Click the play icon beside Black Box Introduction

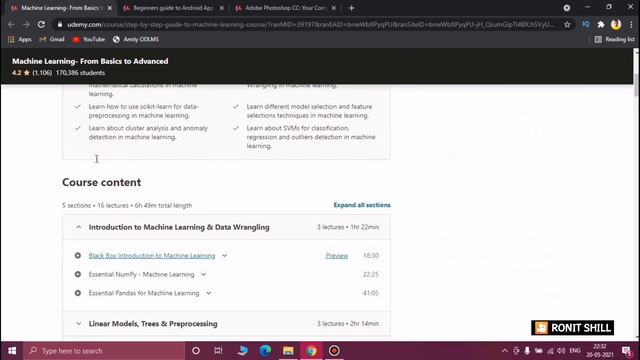click(78, 256)
